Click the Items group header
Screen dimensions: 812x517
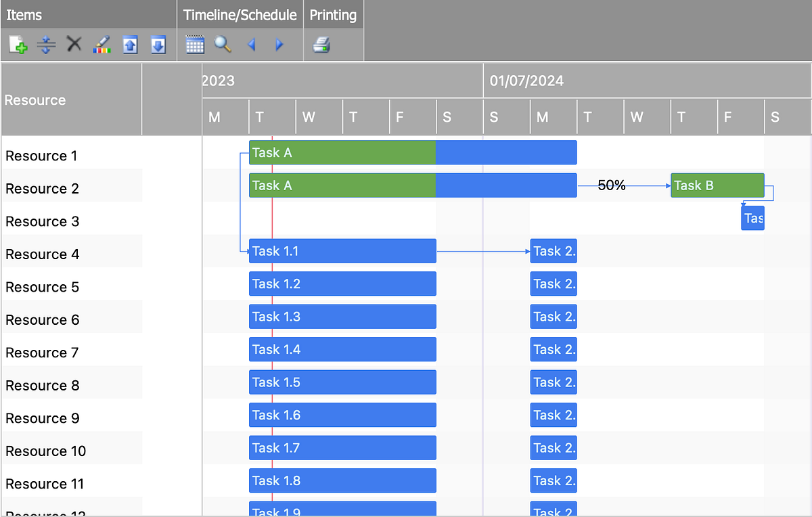point(24,14)
